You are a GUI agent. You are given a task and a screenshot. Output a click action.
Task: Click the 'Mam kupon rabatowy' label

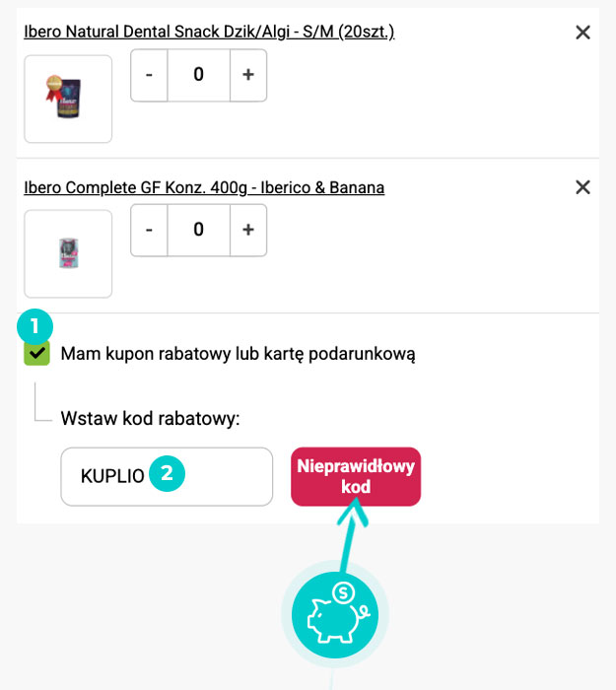click(x=238, y=353)
